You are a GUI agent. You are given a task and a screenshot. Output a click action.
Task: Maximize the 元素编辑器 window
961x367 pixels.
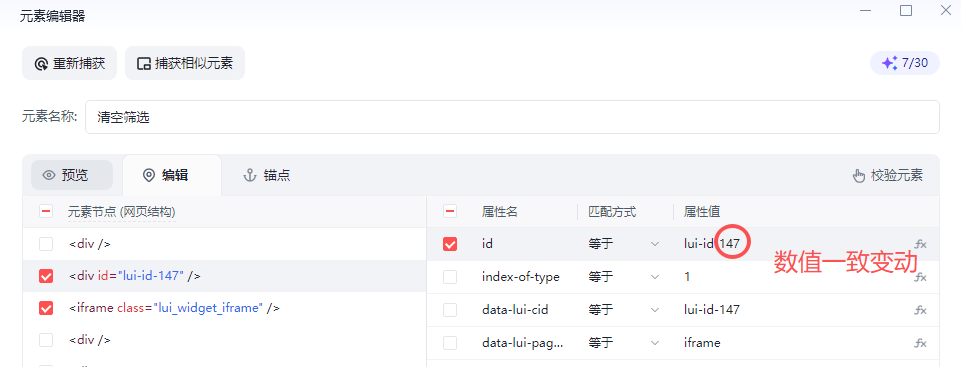tap(906, 10)
